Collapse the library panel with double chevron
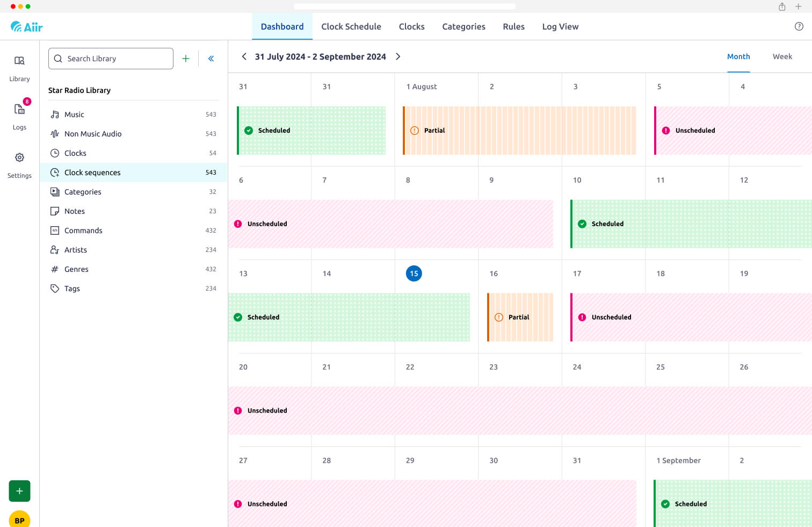812x527 pixels. click(211, 59)
